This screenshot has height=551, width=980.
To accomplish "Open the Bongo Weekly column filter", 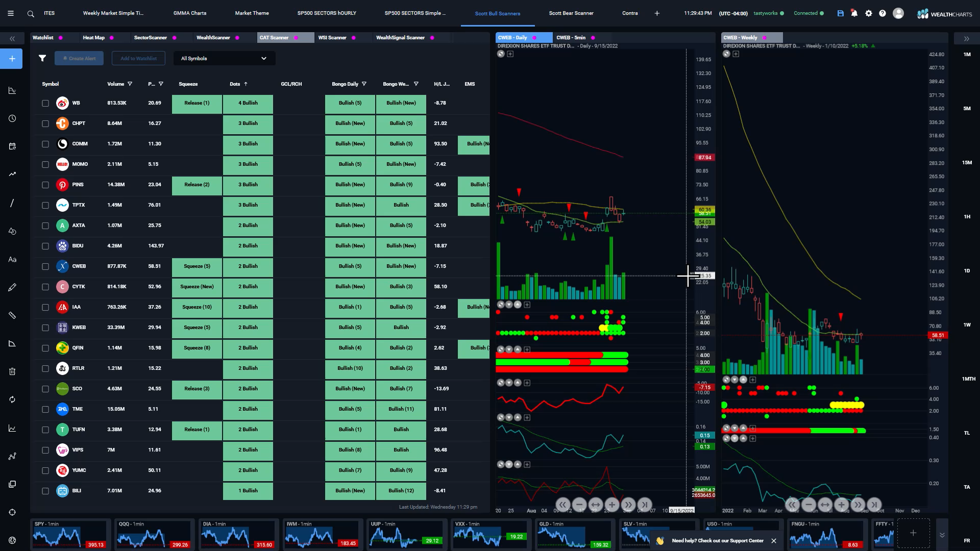I will click(x=416, y=84).
